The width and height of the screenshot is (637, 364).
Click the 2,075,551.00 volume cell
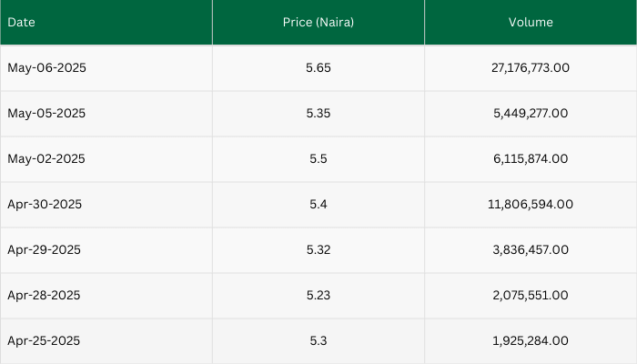coord(531,296)
